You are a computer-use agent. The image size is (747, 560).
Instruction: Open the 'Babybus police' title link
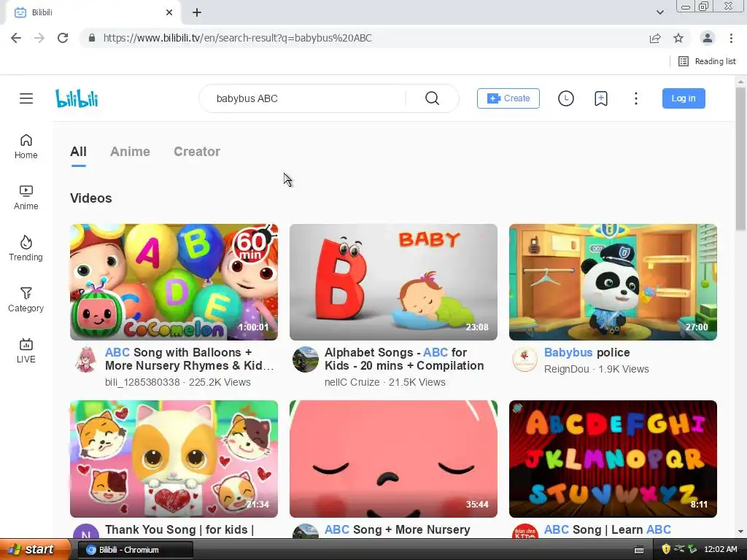coord(587,352)
